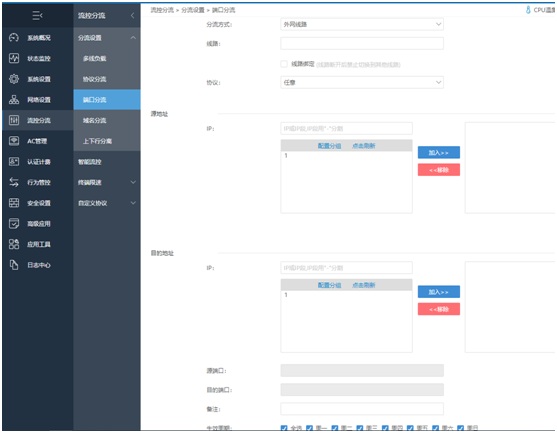Open the 协议 dropdown showing 任意
Image resolution: width=557 pixels, height=433 pixels.
click(362, 82)
